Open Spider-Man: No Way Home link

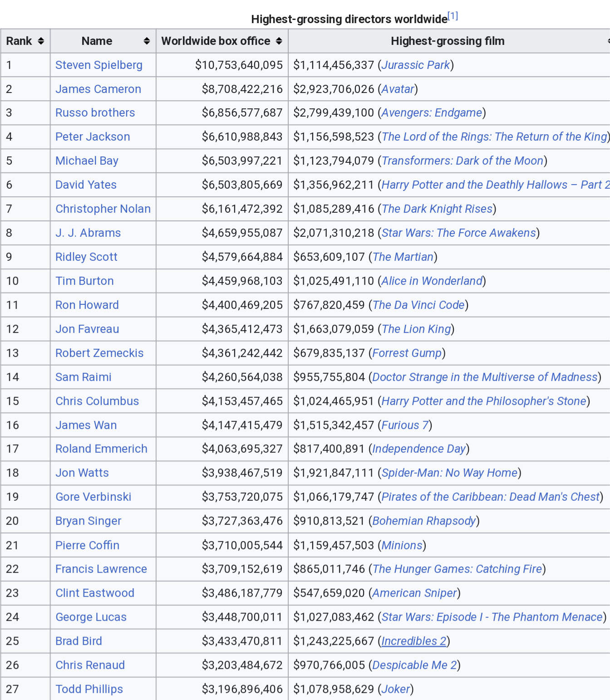point(449,473)
